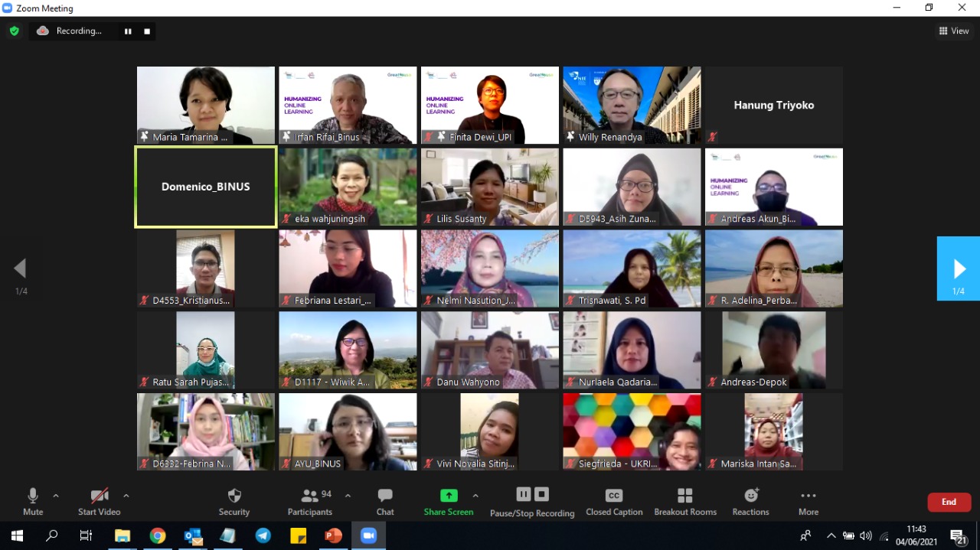
Task: Expand audio options arrow beside Mute
Action: pyautogui.click(x=56, y=496)
